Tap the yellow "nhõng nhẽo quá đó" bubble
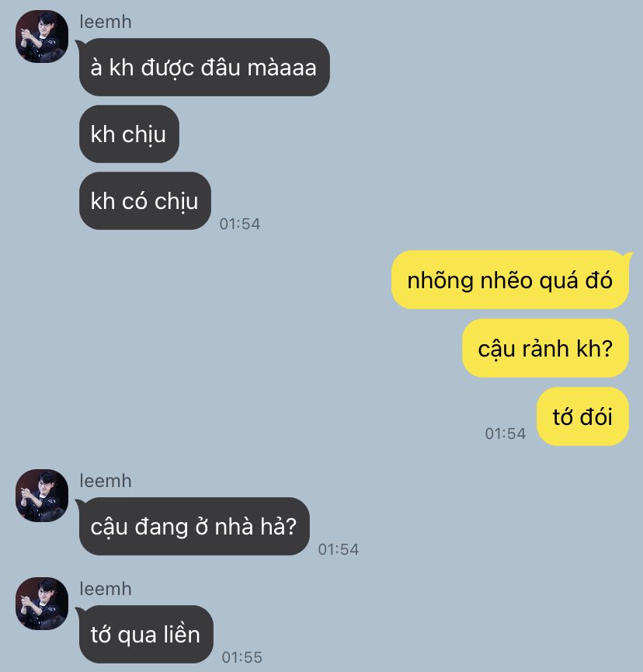This screenshot has width=643, height=672. pos(509,280)
